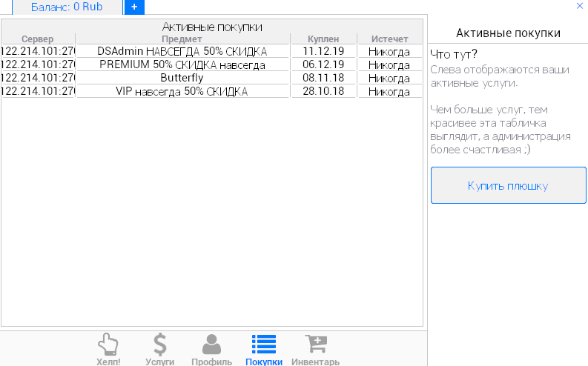Image resolution: width=588 pixels, height=366 pixels.
Task: Open the Услуги dollar sign icon
Action: pyautogui.click(x=159, y=345)
